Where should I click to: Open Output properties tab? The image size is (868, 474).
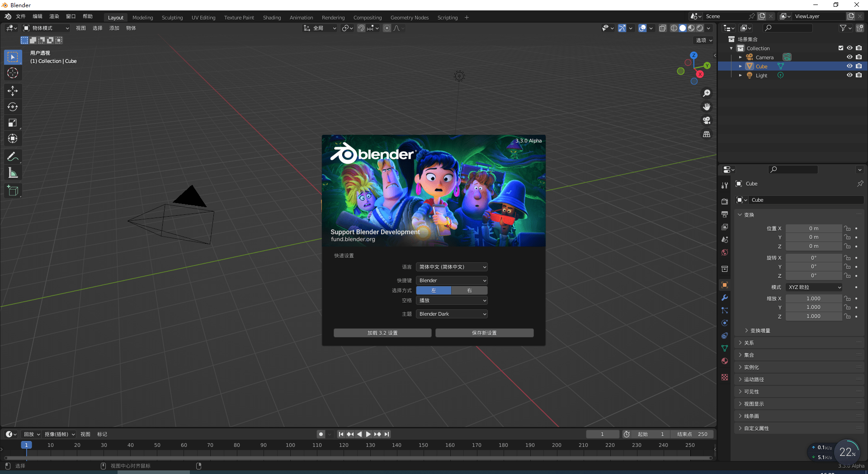point(725,214)
